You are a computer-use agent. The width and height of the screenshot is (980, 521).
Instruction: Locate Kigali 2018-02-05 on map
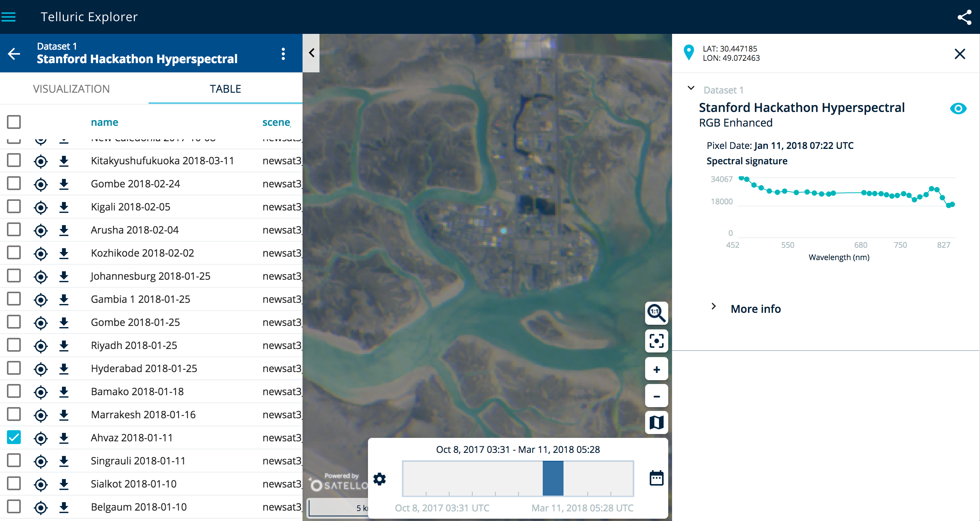coord(41,207)
